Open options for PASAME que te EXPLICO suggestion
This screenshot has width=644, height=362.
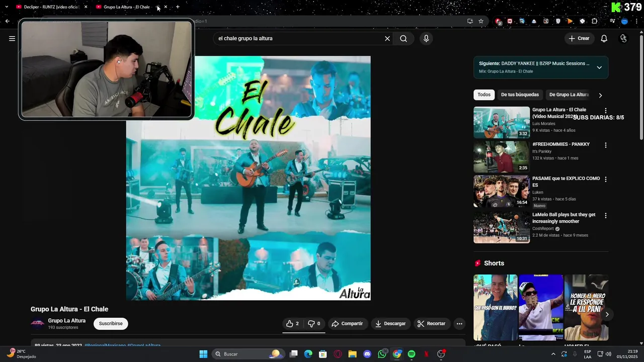[x=606, y=179]
